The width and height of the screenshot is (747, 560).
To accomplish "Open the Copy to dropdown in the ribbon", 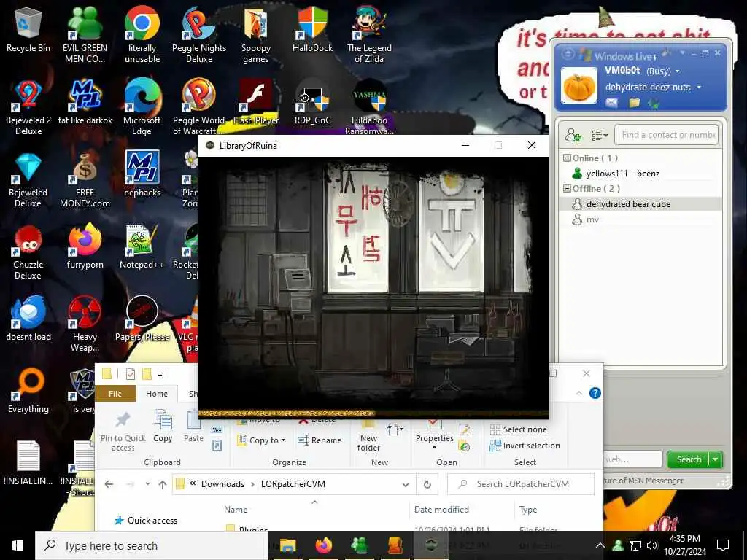I will [262, 440].
